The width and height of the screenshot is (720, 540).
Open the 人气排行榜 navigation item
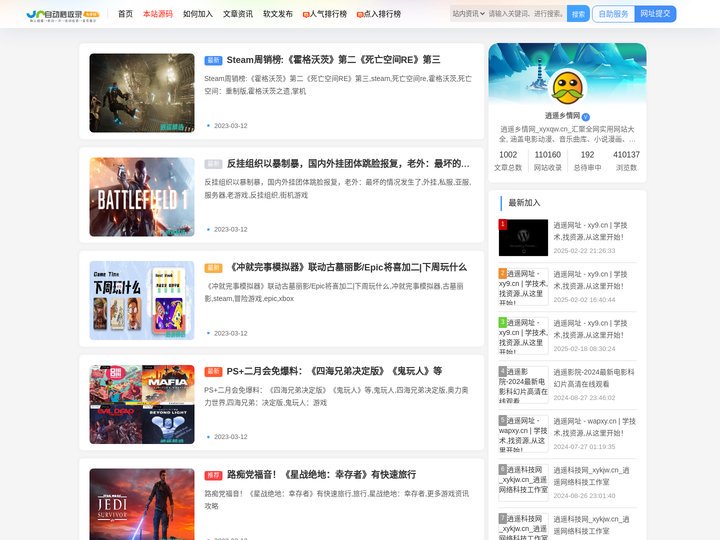(x=325, y=14)
